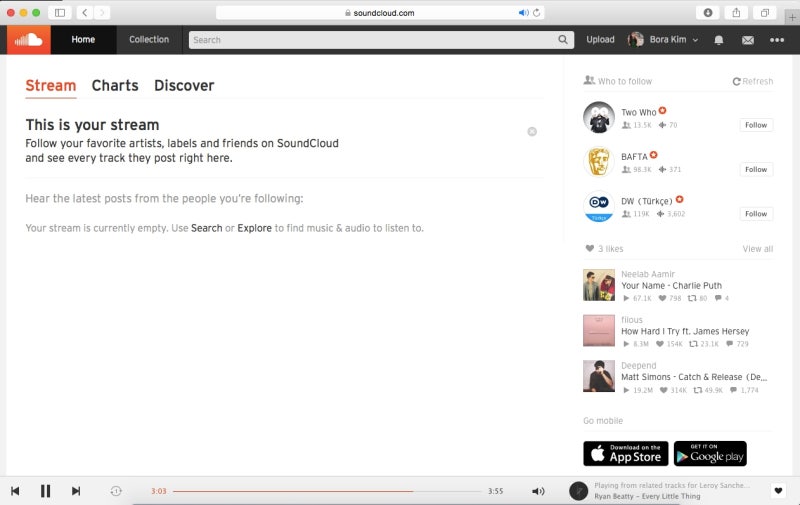Click Deepend track artwork
The width and height of the screenshot is (800, 505).
[x=599, y=376]
